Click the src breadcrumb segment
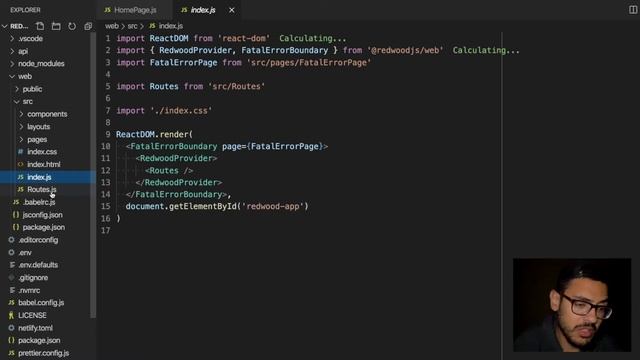Viewport: 640px width, 360px height. [132, 26]
